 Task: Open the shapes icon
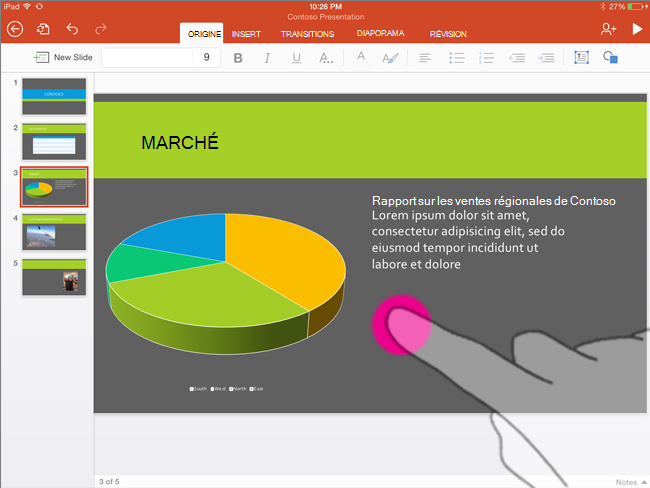(x=610, y=57)
